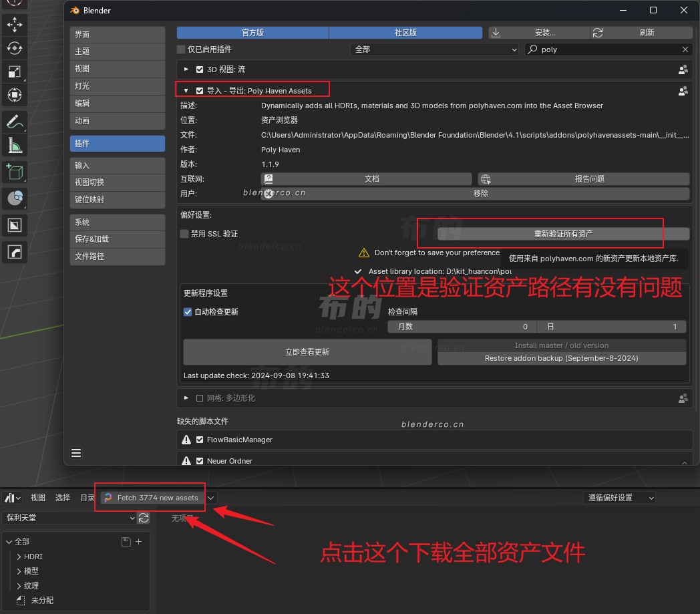Refresh the 保利天堂 asset library
Viewport: 700px width, 614px height.
click(144, 518)
